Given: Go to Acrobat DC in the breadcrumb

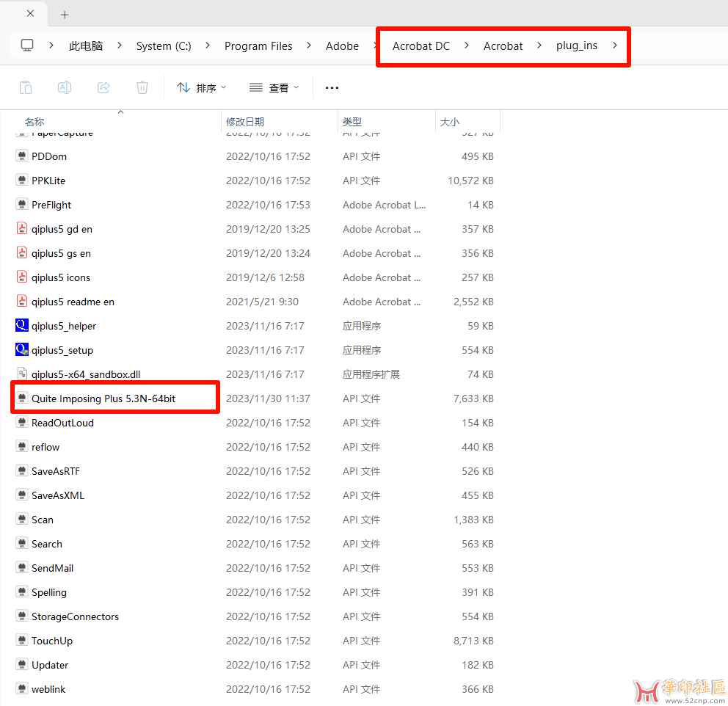Looking at the screenshot, I should click(x=421, y=46).
